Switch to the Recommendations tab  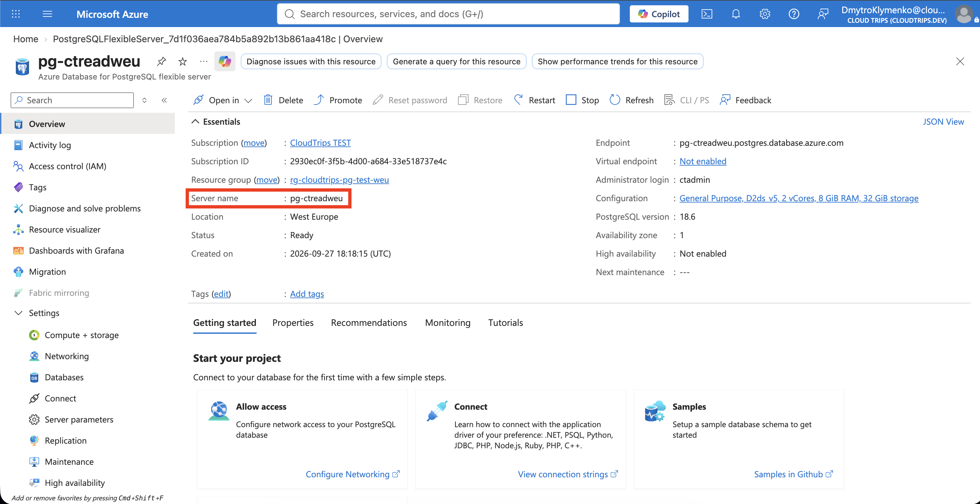(369, 323)
